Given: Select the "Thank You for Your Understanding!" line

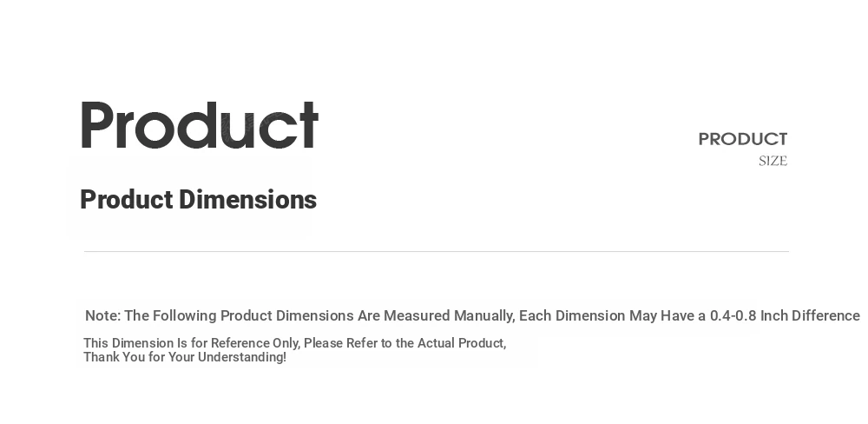Looking at the screenshot, I should (x=185, y=357).
